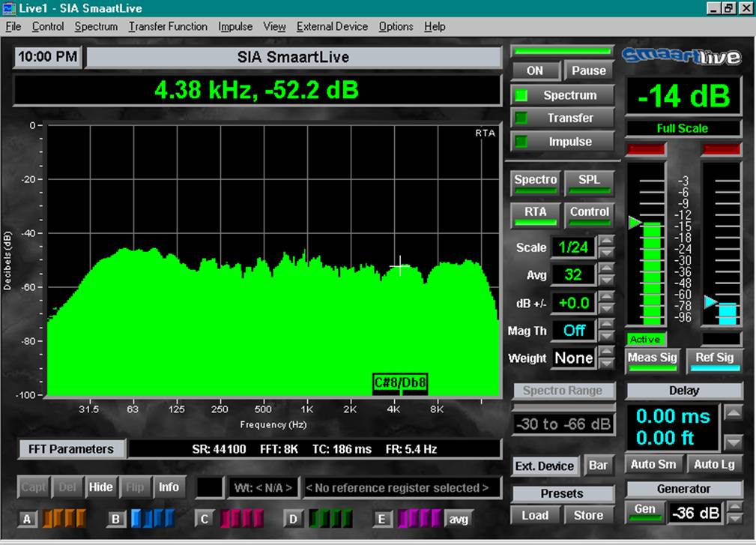Select reference register B blue icon

click(x=152, y=518)
